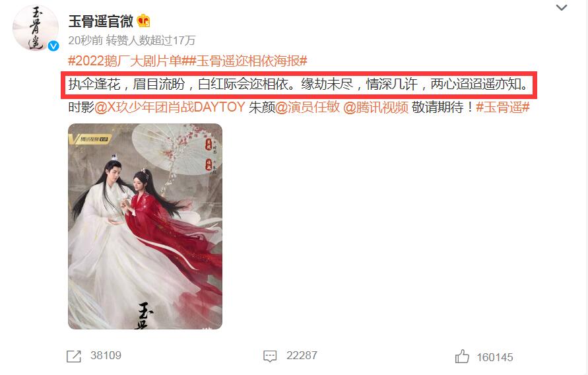
Task: Click the blue verified badge on avatar
Action: pos(53,46)
